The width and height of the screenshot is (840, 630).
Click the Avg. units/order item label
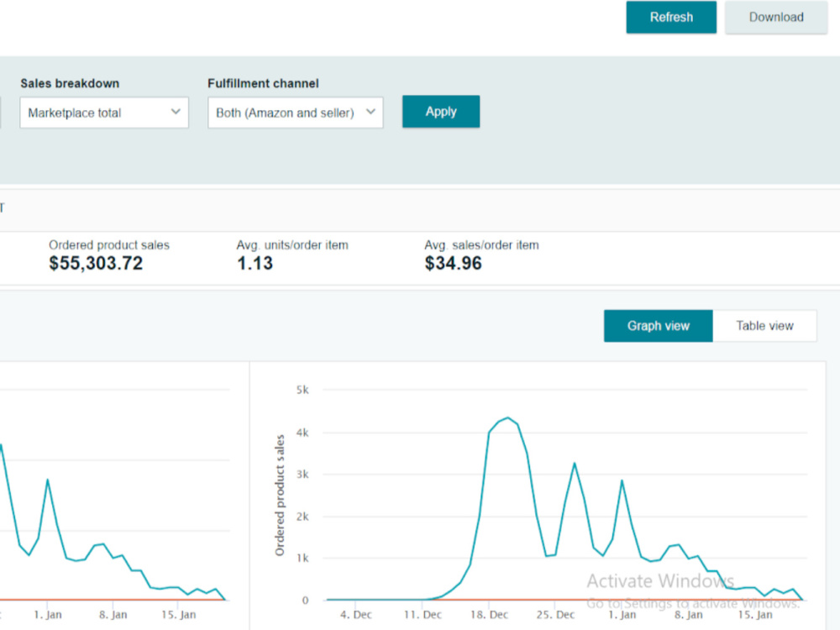[x=292, y=244]
